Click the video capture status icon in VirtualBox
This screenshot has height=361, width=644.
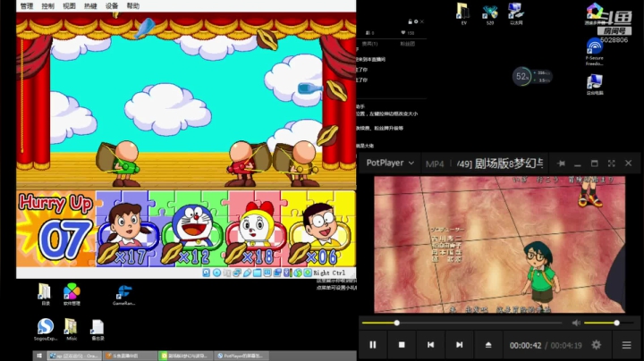(x=277, y=273)
